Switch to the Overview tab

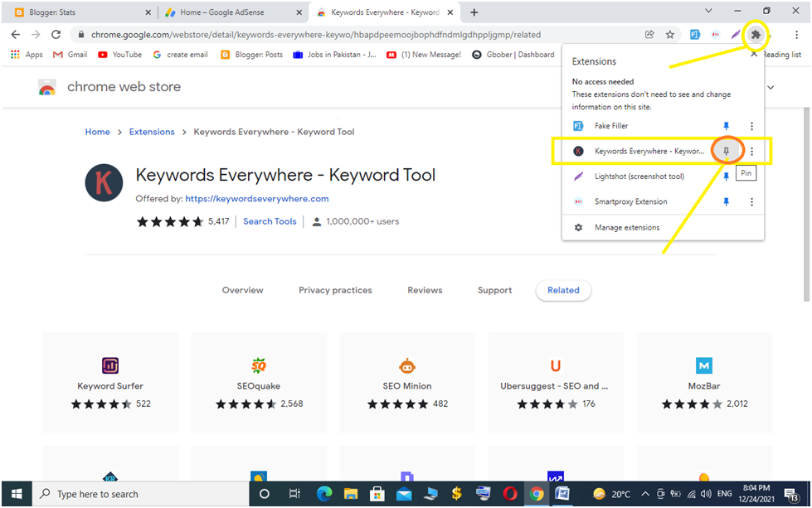click(x=242, y=290)
